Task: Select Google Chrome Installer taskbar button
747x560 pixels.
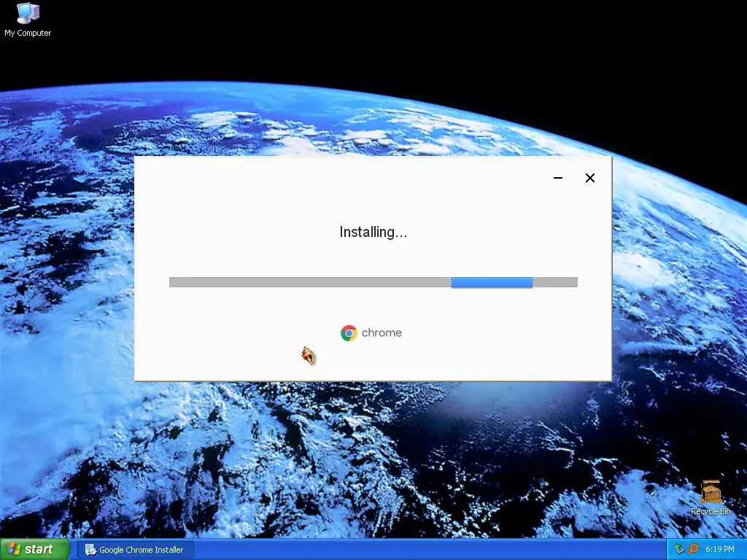Action: pos(135,550)
